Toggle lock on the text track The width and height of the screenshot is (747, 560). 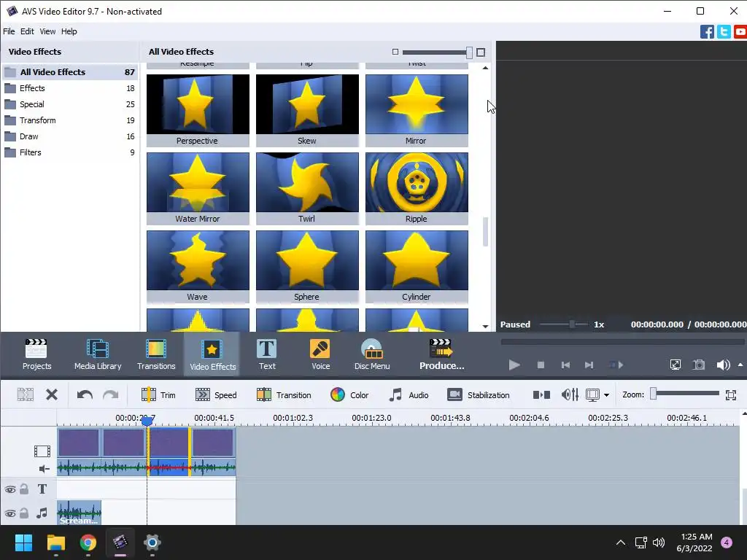[24, 489]
